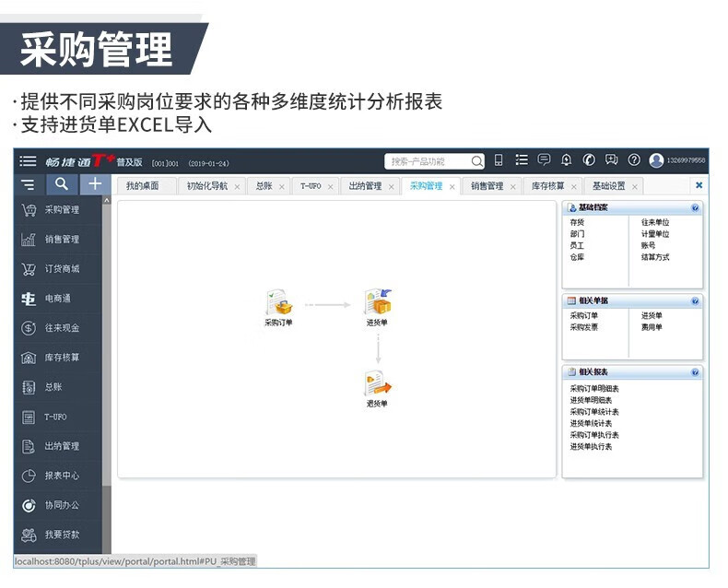
Task: Collapse the 相关报表 panel
Action: (695, 372)
